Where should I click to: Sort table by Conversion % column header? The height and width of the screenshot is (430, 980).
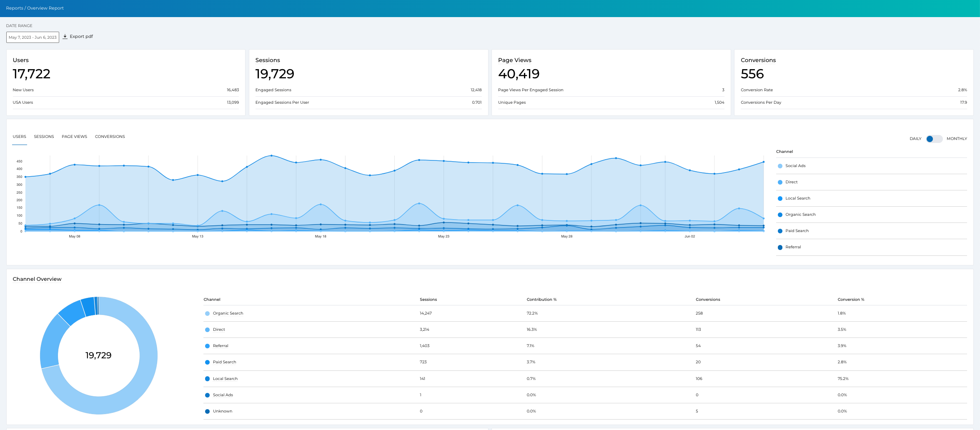click(x=851, y=300)
